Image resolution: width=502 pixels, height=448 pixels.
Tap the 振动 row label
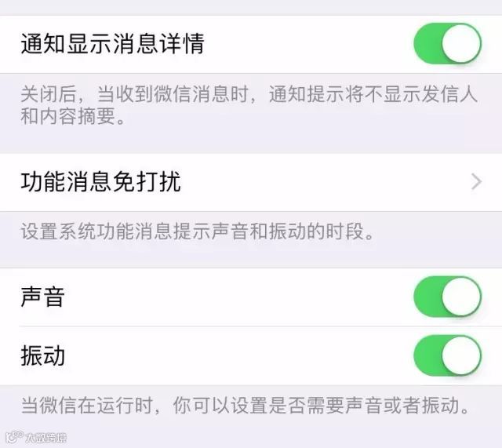[x=42, y=355]
